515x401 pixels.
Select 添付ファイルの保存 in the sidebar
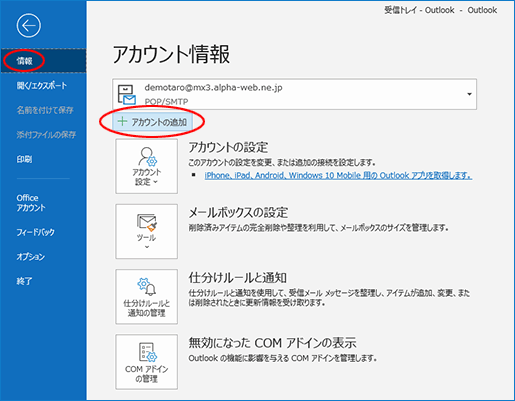46,135
